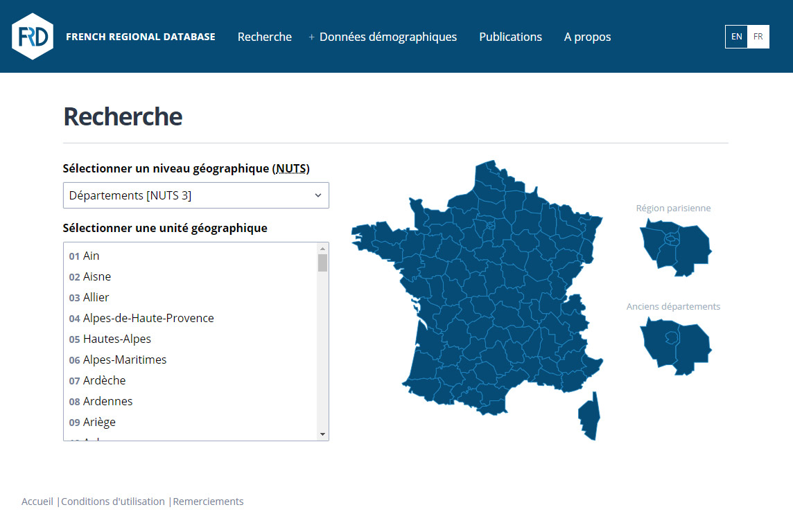The width and height of the screenshot is (793, 532).
Task: Select 01 Ain from the list
Action: coord(91,256)
